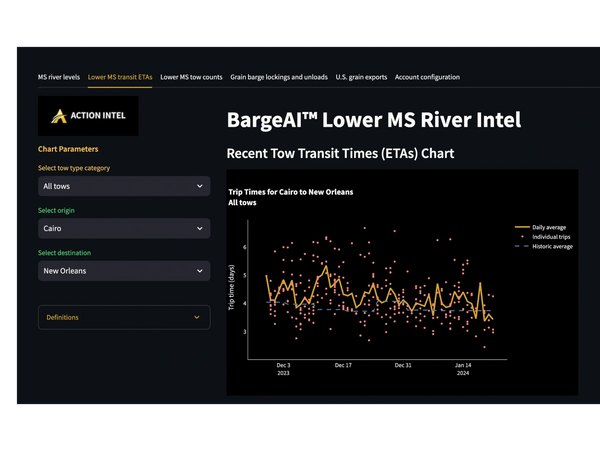Click 'Chart Parameters' heading
Image resolution: width=600 pixels, height=451 pixels.
68,149
